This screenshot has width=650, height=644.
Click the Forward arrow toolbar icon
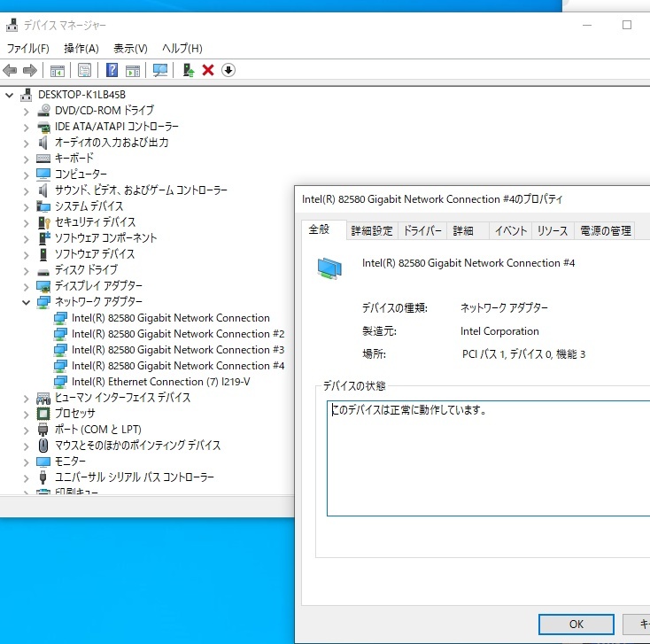click(x=30, y=71)
